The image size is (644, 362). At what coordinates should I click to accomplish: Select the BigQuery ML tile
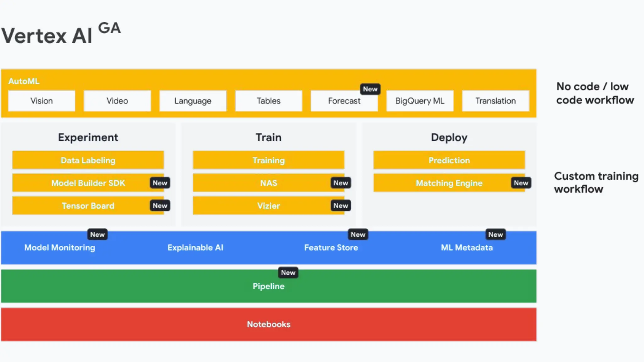420,101
